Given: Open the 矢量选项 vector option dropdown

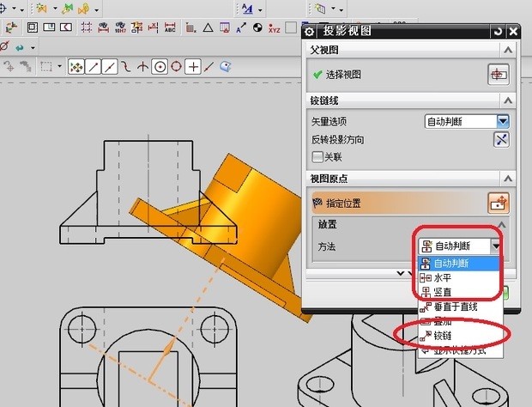Looking at the screenshot, I should click(468, 122).
